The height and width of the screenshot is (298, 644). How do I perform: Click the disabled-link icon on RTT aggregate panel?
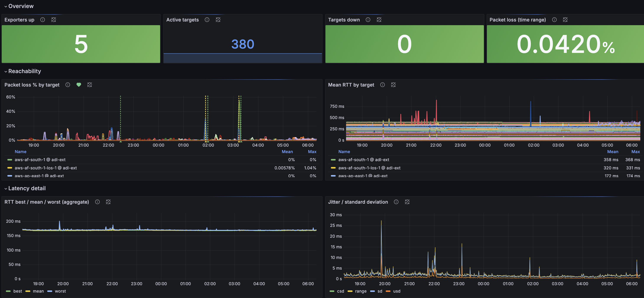108,202
